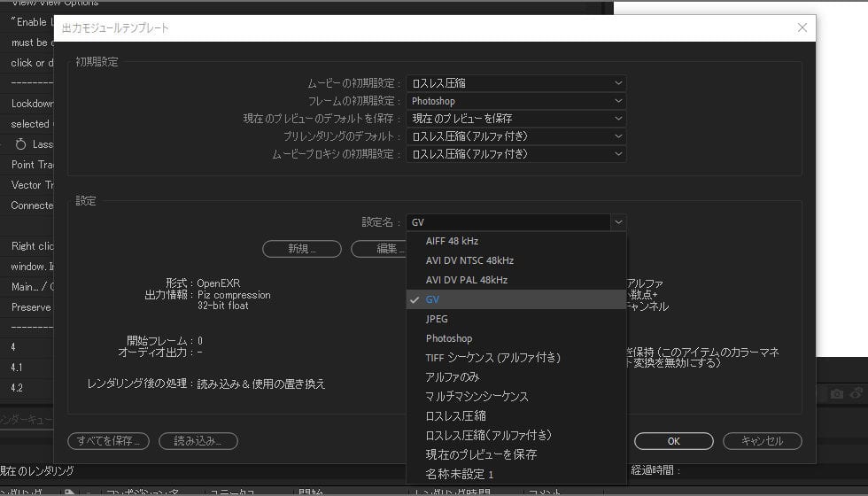This screenshot has height=496, width=868.
Task: Click 形式 : OpenEXR text
Action: (x=203, y=283)
